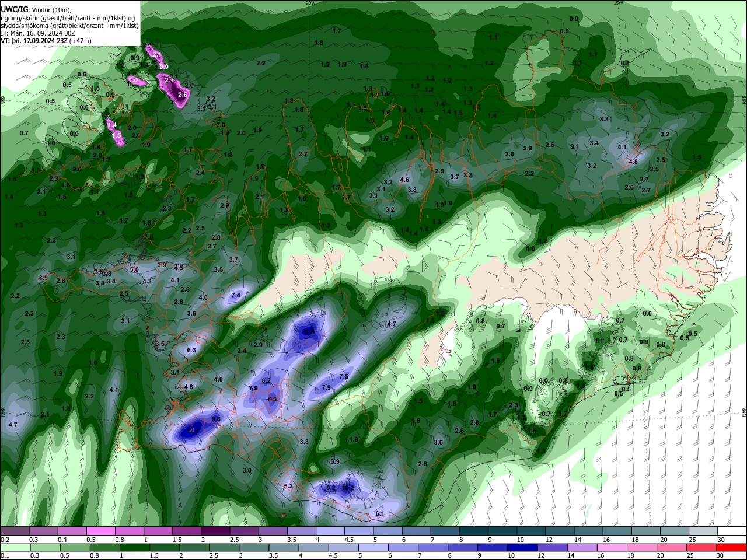
Task: Click the white upper legend swatch at 30
Action: click(x=732, y=531)
